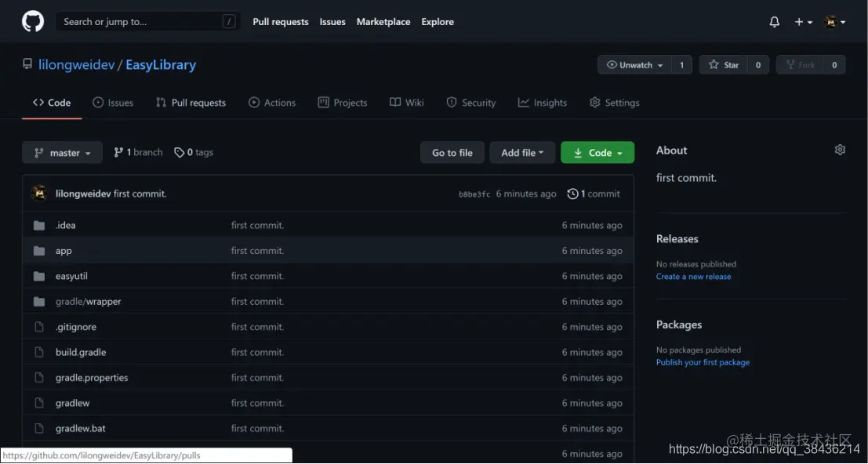Viewport: 868px width, 464px height.
Task: Click the stargazers count 0
Action: pyautogui.click(x=758, y=65)
